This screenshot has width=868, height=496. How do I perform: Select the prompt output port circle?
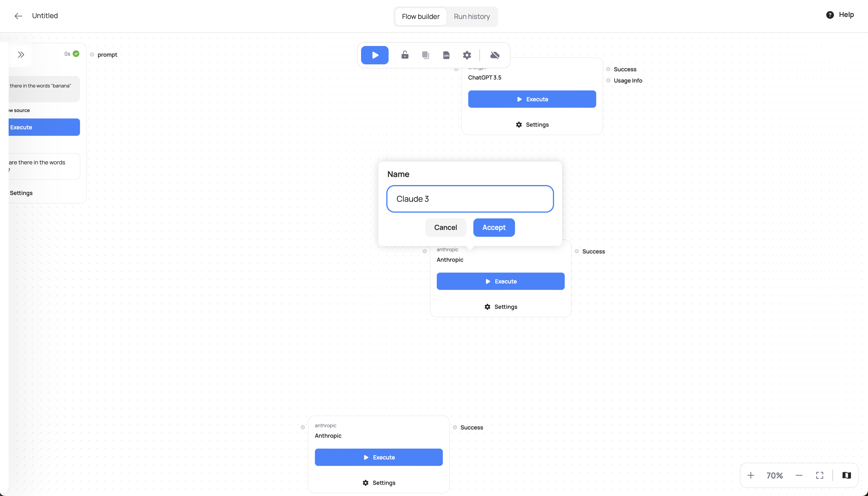92,55
